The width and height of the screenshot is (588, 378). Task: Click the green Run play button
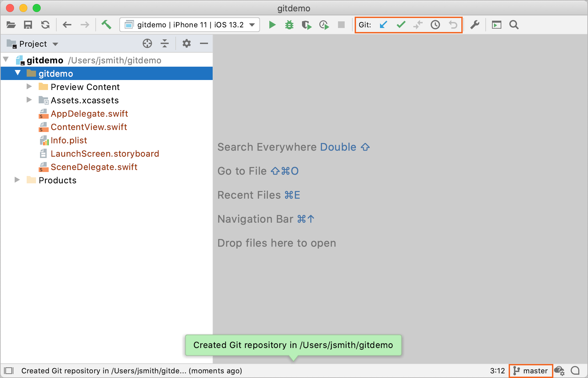[x=272, y=25]
